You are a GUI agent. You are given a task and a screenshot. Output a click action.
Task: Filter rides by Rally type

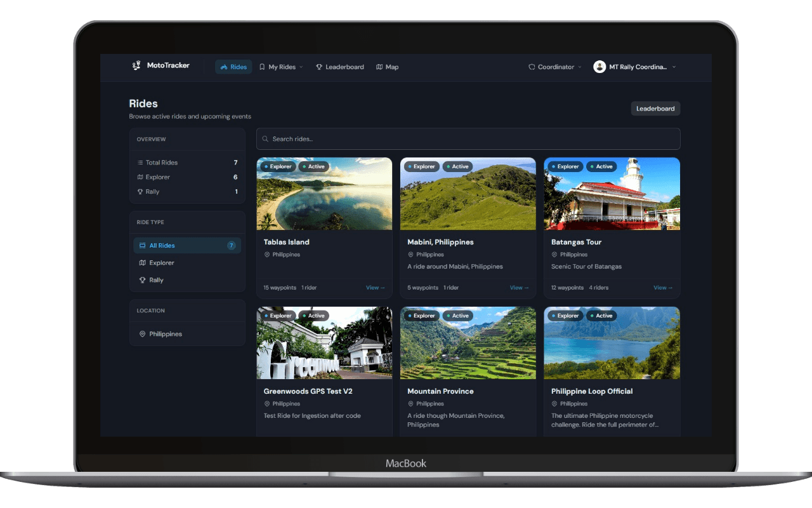(156, 280)
